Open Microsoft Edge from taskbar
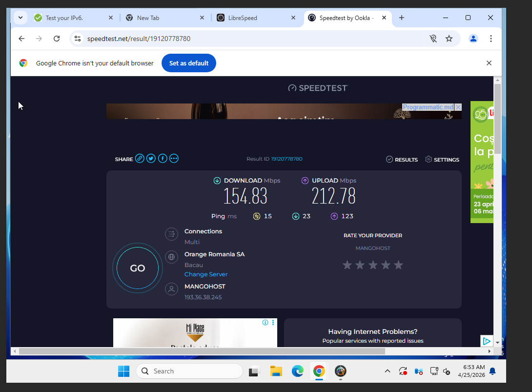 click(298, 371)
